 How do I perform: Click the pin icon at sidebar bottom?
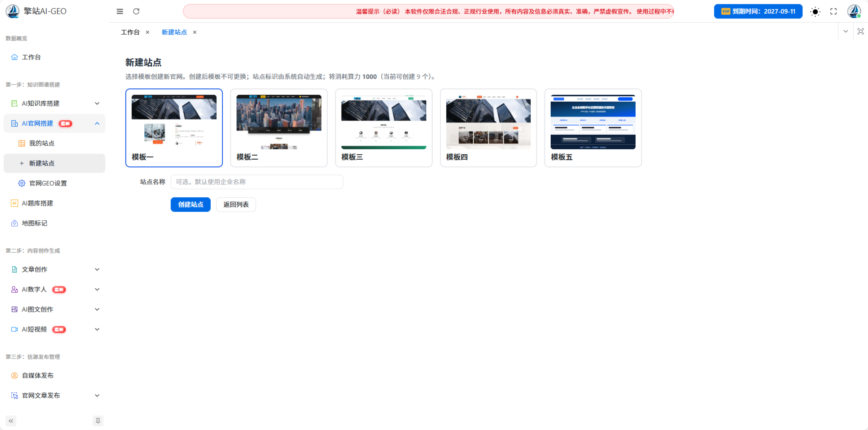[98, 421]
